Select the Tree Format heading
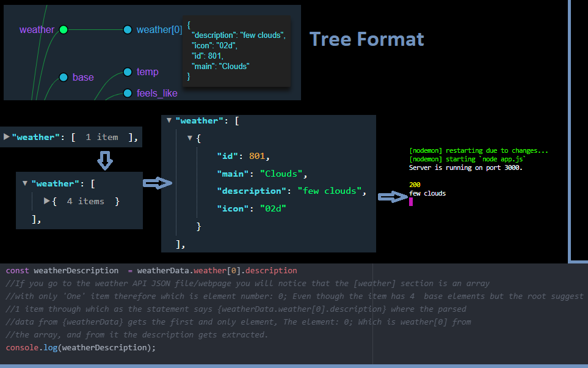Image resolution: width=588 pixels, height=368 pixels. tap(366, 39)
